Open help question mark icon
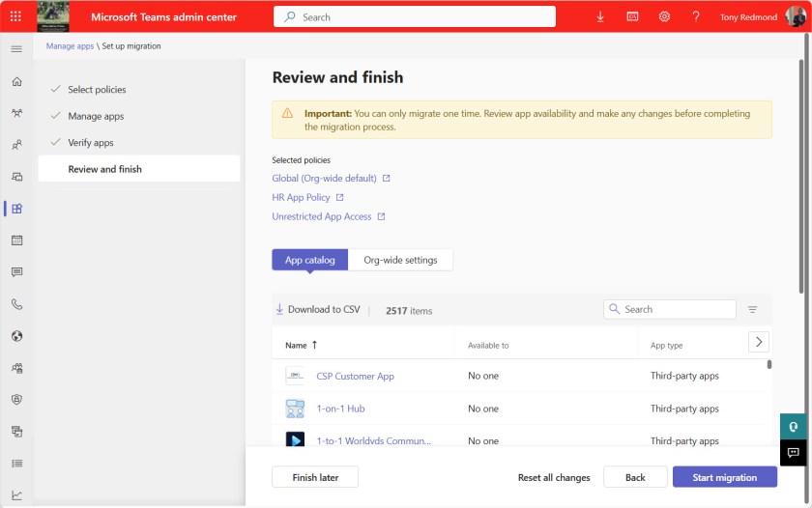This screenshot has width=812, height=508. click(x=696, y=16)
